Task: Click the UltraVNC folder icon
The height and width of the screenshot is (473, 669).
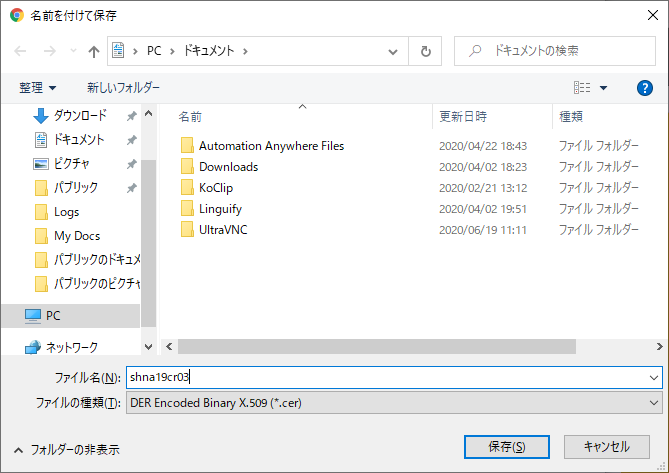Action: pyautogui.click(x=187, y=229)
